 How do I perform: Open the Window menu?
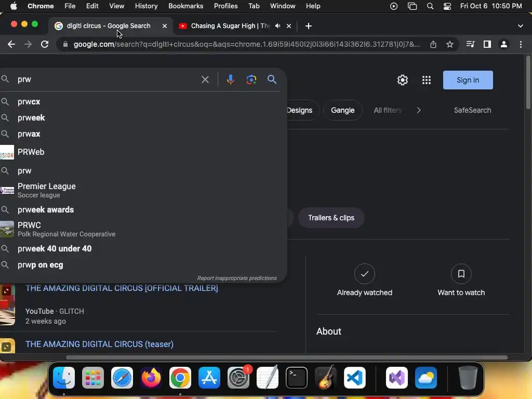coord(283,6)
